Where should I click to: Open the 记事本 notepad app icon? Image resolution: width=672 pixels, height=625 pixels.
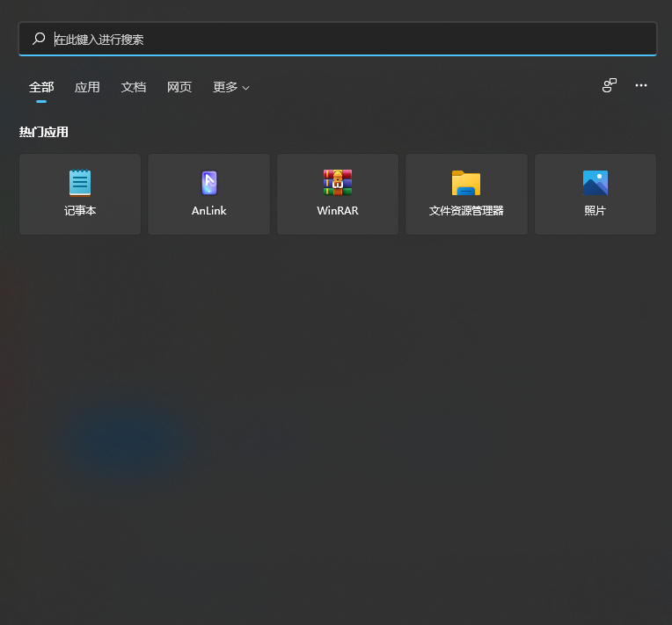80,183
